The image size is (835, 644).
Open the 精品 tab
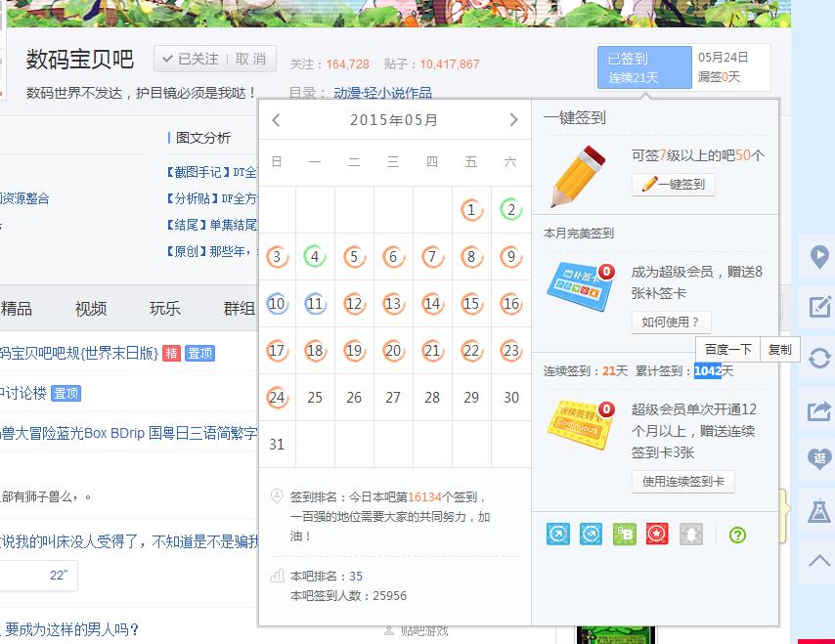[16, 309]
